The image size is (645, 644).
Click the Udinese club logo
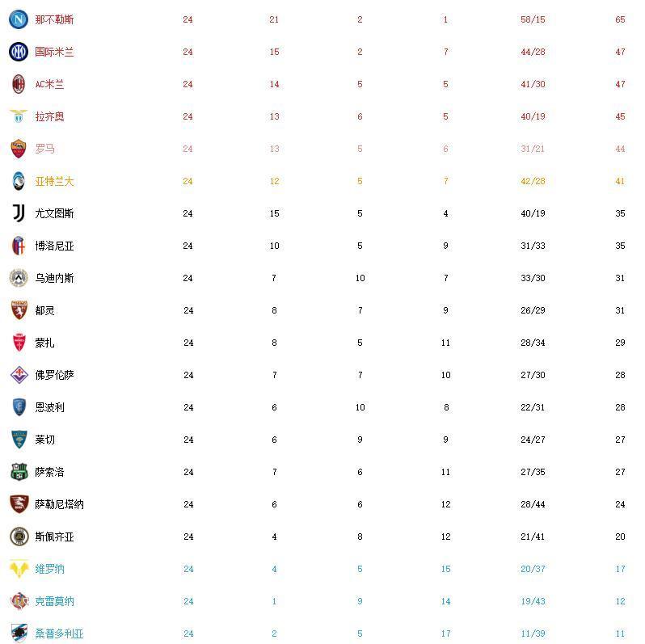tap(19, 278)
